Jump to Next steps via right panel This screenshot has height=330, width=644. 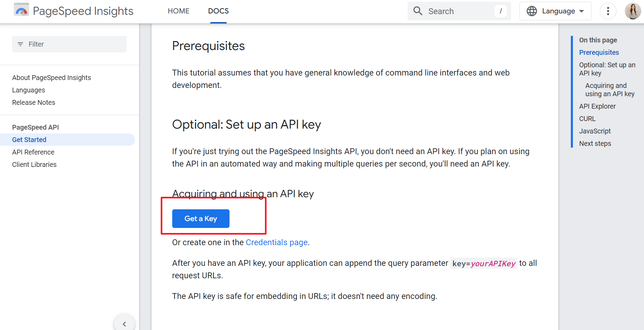tap(595, 143)
